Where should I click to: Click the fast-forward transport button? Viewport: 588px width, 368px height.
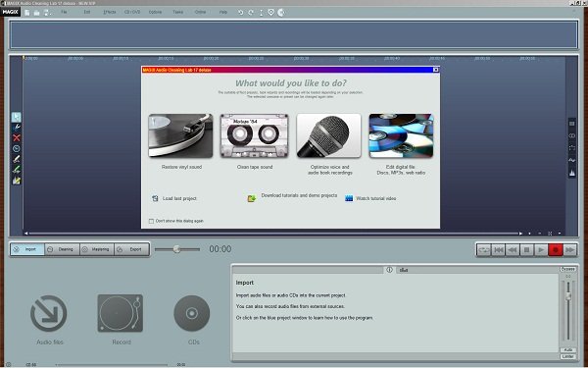tap(569, 249)
